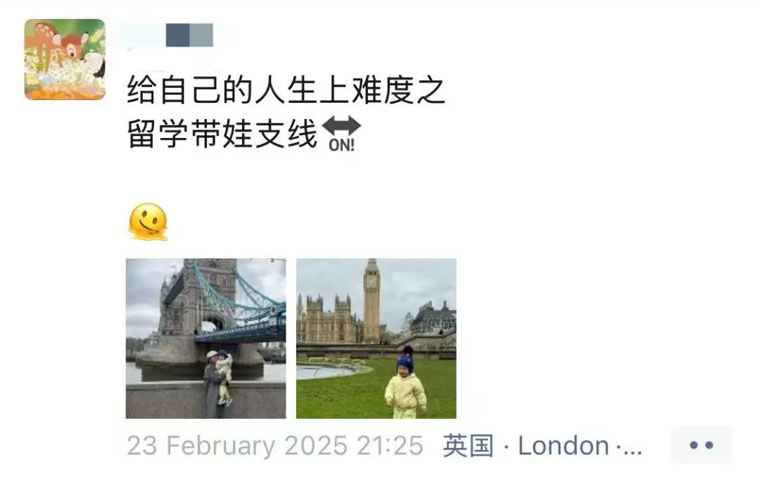The height and width of the screenshot is (483, 760).
Task: Open the Tower Bridge photo thumbnail
Action: 206,338
